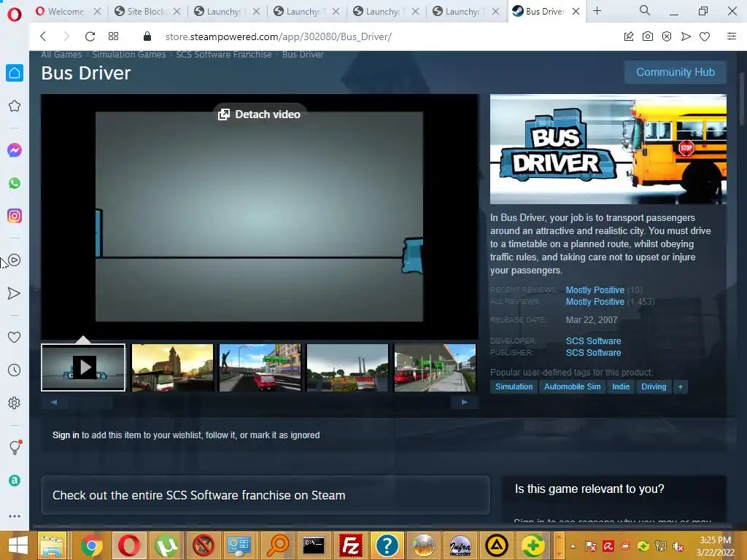Viewport: 747px width, 560px height.
Task: Select the church and bus screenshot thumbnail
Action: coord(172,367)
